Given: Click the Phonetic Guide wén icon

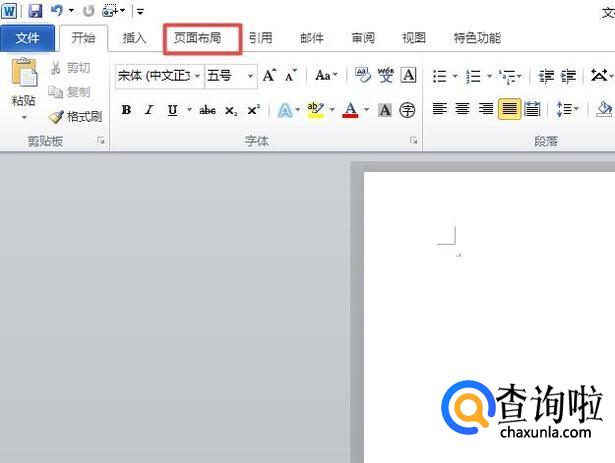Looking at the screenshot, I should 386,75.
